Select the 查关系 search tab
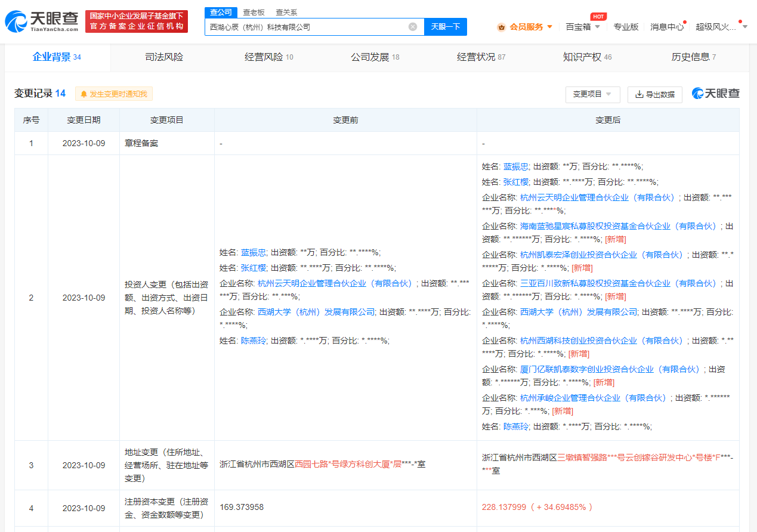The width and height of the screenshot is (757, 532). [286, 12]
